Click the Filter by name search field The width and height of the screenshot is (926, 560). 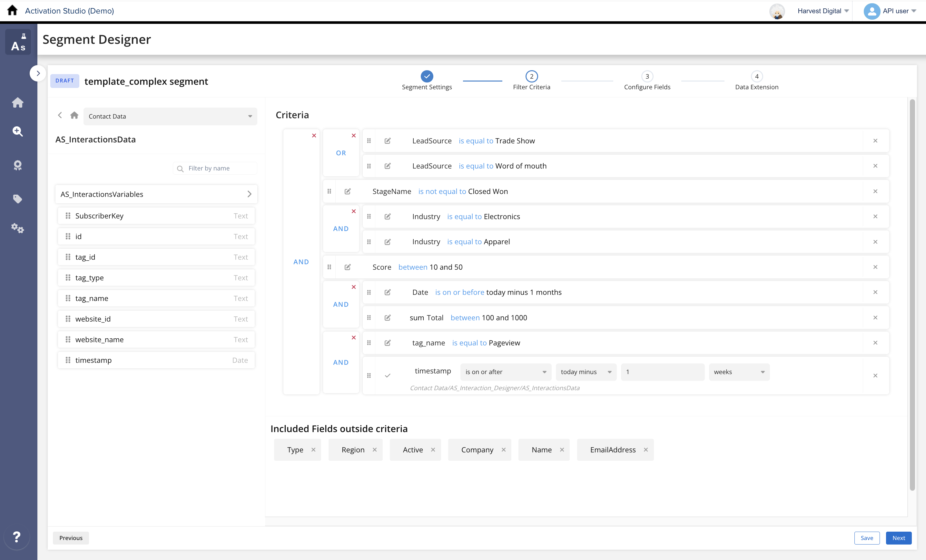pyautogui.click(x=215, y=168)
